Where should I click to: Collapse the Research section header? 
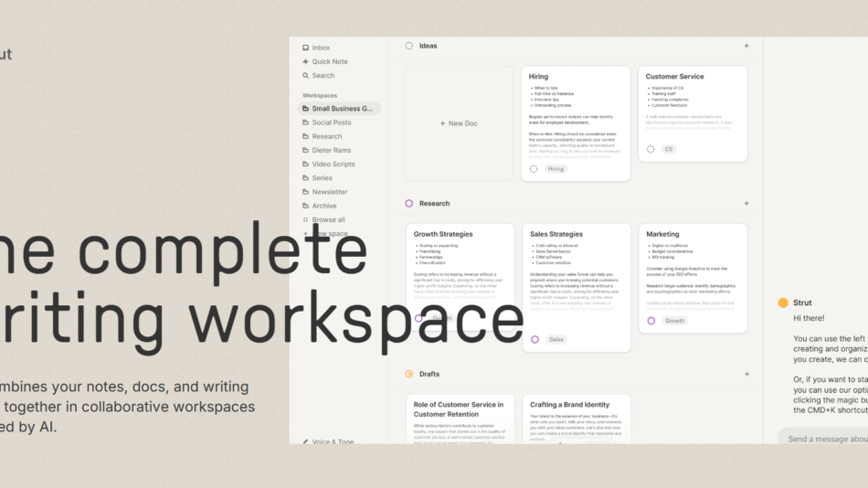coord(434,204)
